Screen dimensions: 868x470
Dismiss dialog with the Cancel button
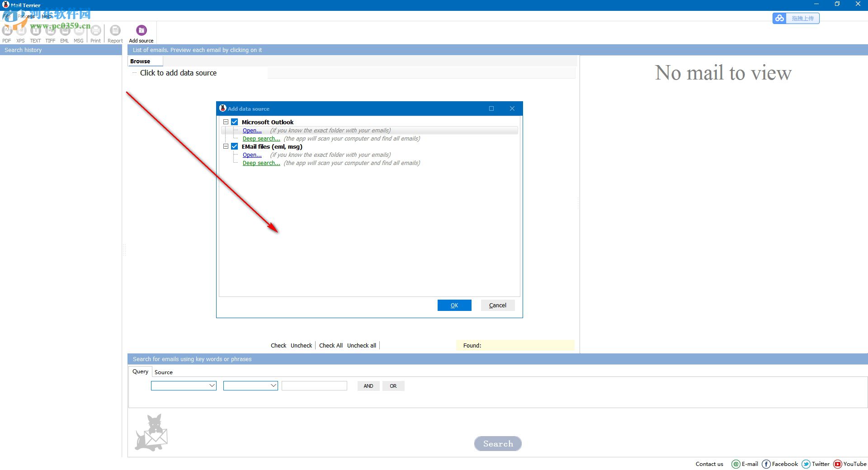point(498,305)
